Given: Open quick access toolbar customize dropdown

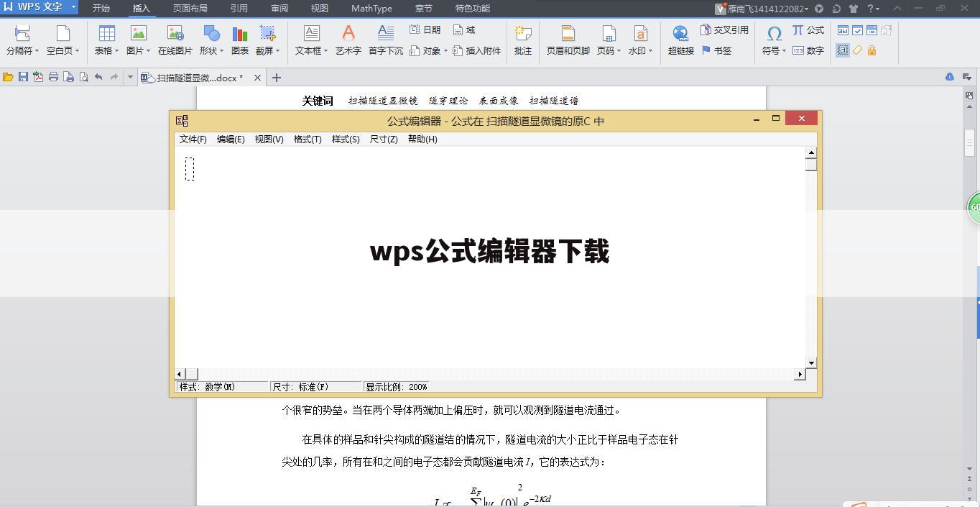Looking at the screenshot, I should pos(130,77).
